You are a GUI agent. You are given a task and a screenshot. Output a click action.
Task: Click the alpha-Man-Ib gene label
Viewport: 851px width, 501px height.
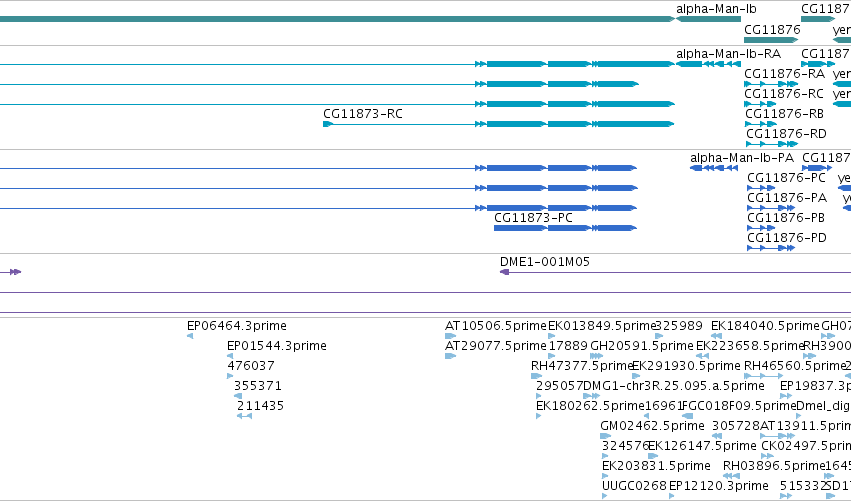coord(716,9)
